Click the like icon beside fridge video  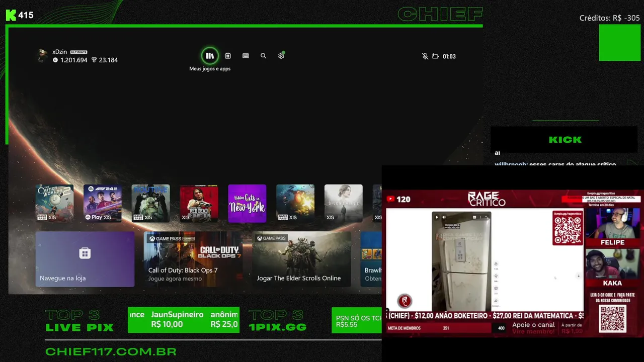496,264
